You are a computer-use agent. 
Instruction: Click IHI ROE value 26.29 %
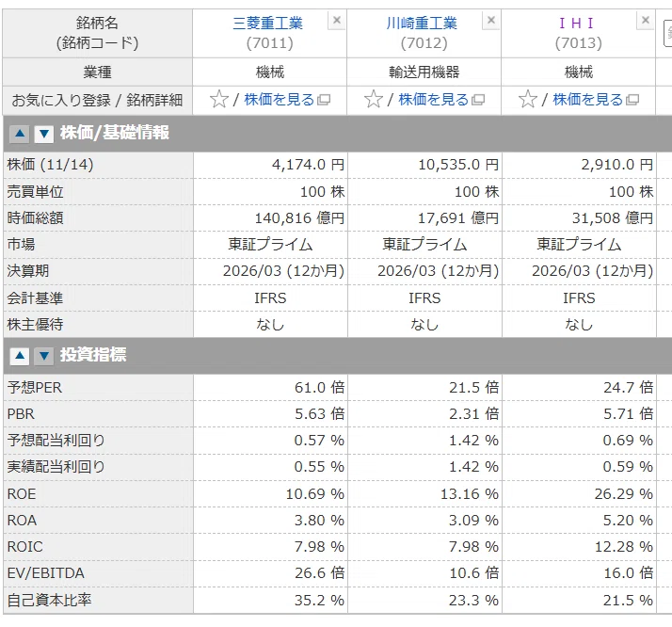coord(624,493)
